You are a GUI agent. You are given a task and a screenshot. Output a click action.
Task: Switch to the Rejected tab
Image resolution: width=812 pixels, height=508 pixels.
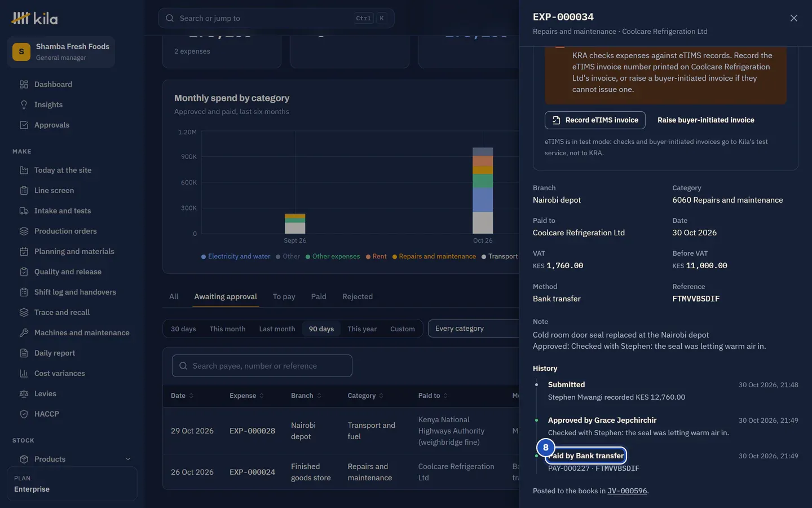click(358, 297)
